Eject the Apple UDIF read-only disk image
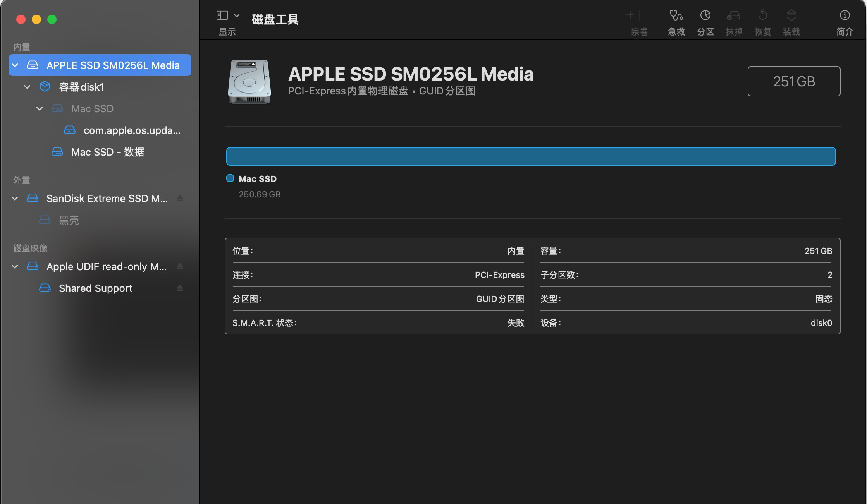The width and height of the screenshot is (867, 504). coord(180,267)
